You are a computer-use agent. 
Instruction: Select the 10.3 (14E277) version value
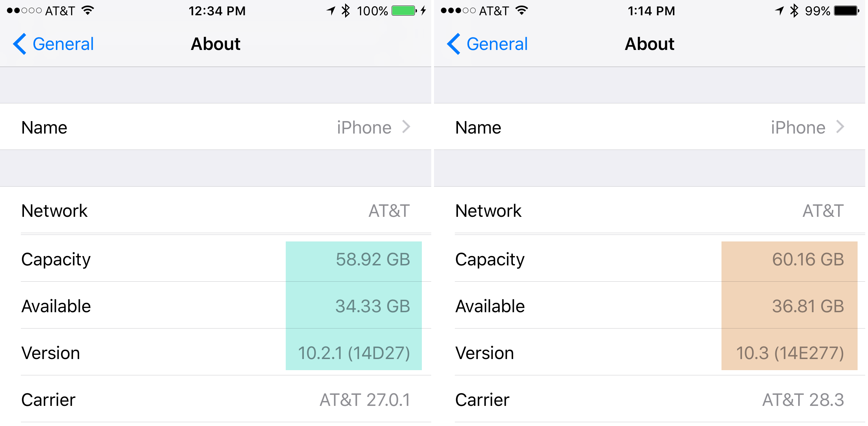click(790, 353)
